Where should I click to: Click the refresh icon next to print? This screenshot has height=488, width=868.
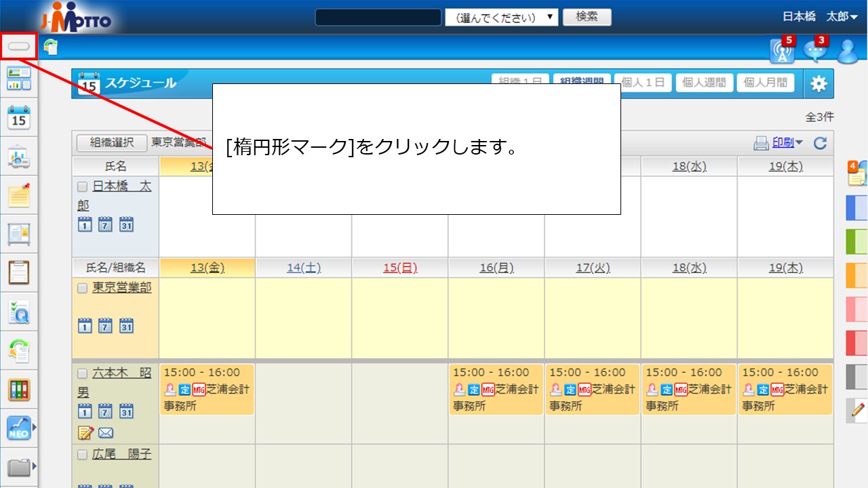tap(820, 143)
